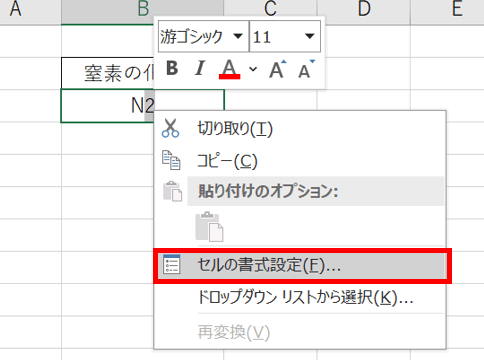The image size is (484, 360).
Task: Expand the font size 11 dropdown
Action: pyautogui.click(x=285, y=36)
